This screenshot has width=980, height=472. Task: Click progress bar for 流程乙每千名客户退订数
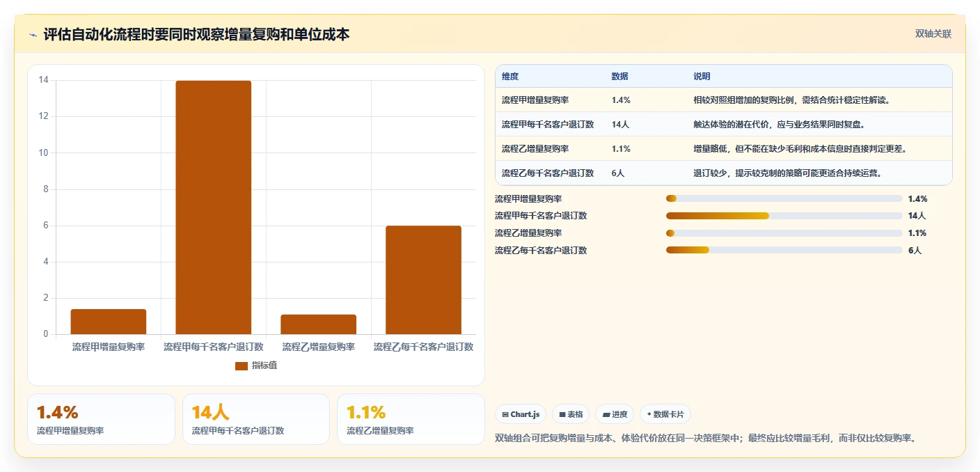pos(784,250)
